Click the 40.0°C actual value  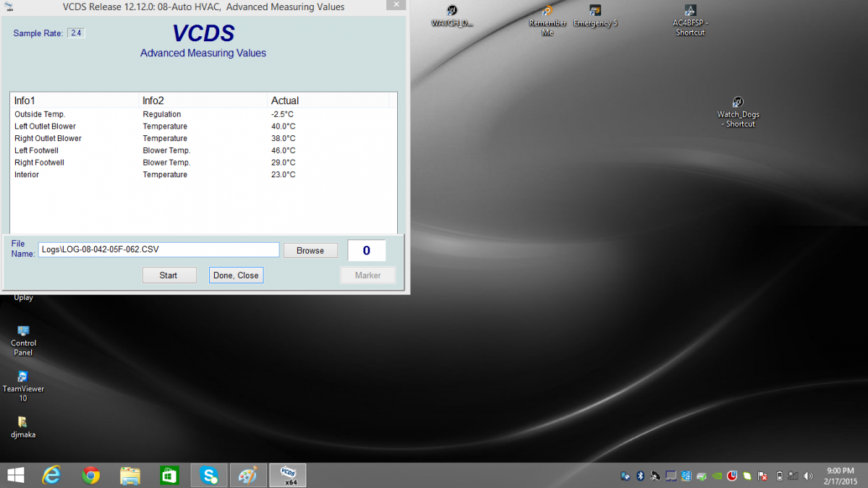tap(284, 127)
